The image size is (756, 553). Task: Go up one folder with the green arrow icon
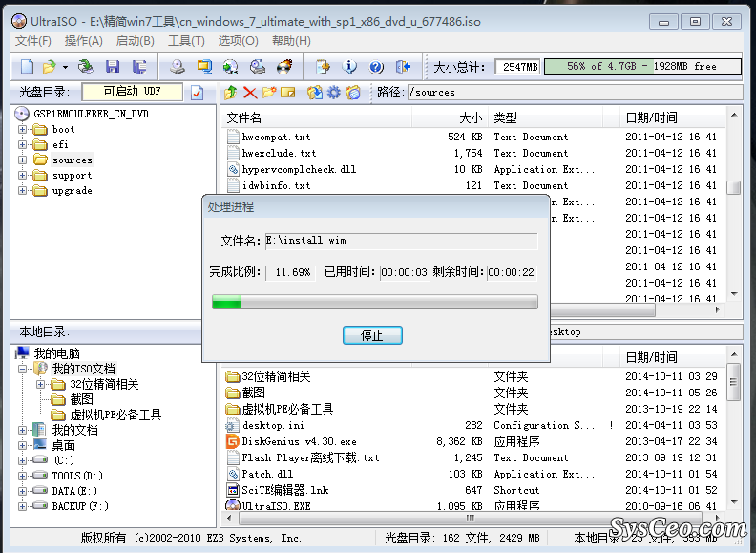pyautogui.click(x=230, y=92)
